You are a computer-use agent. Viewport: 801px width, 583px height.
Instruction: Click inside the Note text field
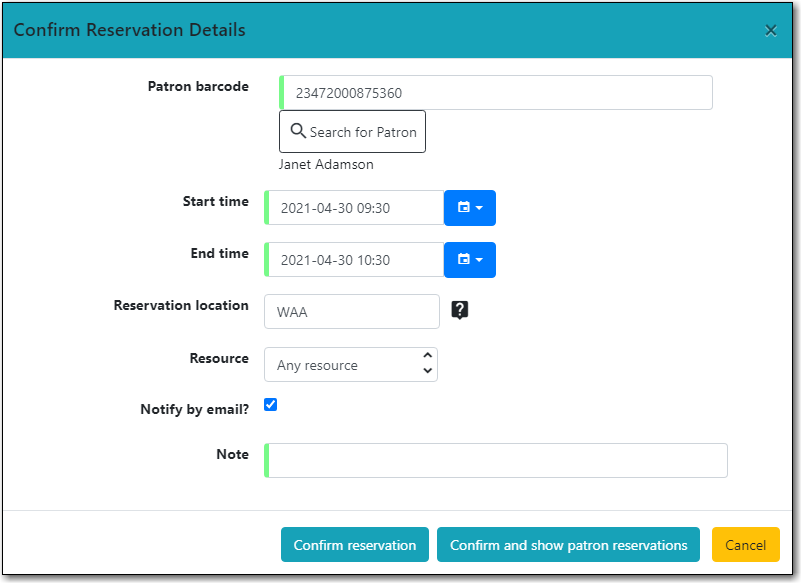coord(495,460)
